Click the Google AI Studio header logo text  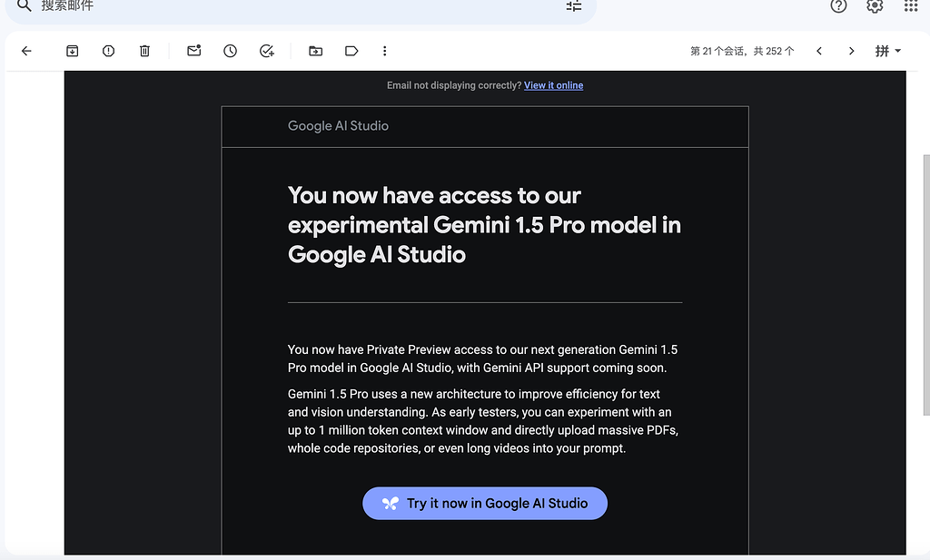coord(338,125)
